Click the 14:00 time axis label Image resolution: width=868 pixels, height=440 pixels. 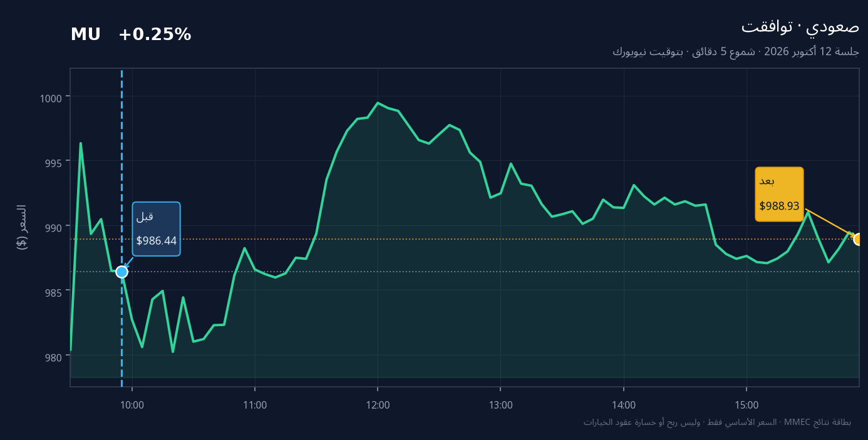click(624, 405)
